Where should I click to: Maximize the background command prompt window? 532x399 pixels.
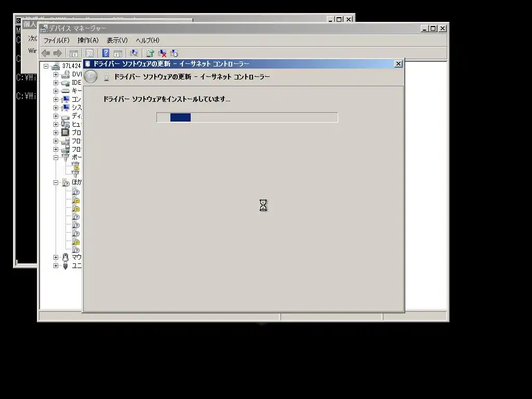click(x=339, y=19)
